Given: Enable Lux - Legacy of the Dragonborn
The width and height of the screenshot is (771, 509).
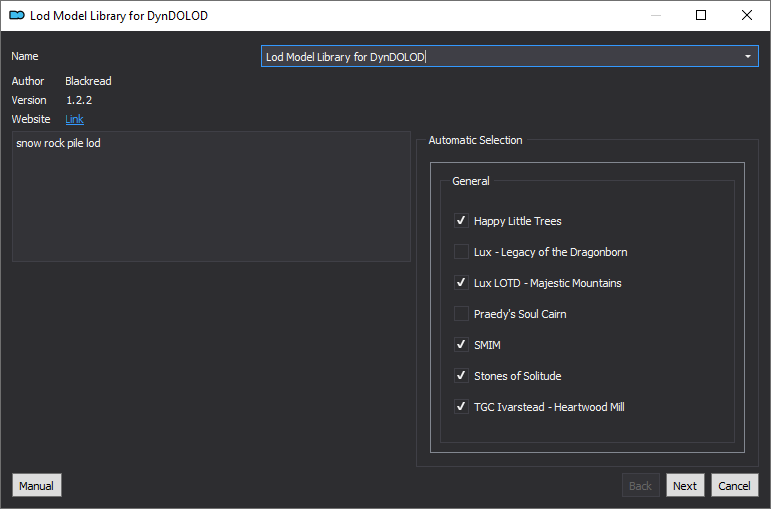Looking at the screenshot, I should point(461,252).
